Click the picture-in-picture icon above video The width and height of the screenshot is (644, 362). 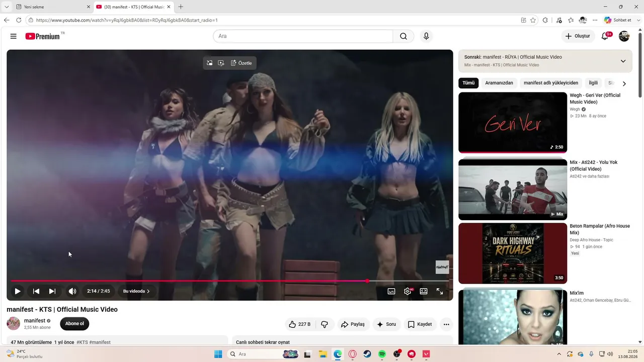click(209, 63)
